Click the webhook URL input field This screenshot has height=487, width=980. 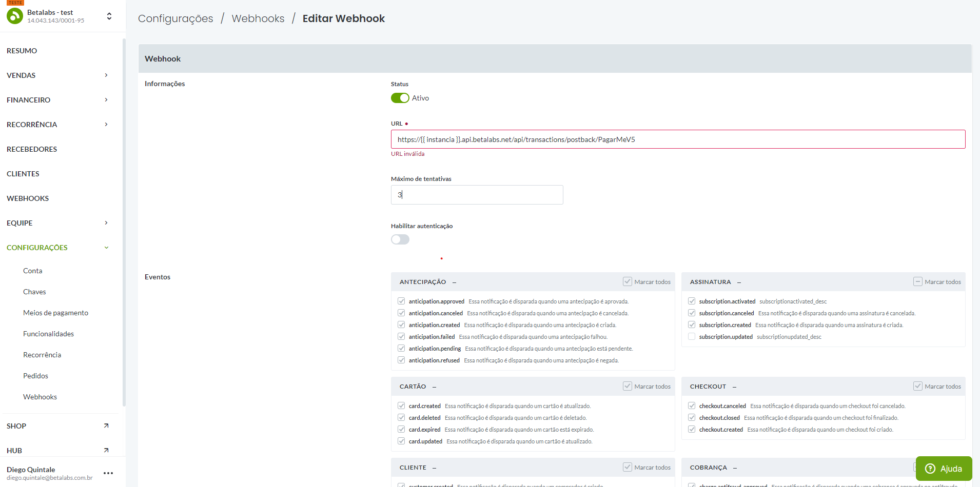click(x=678, y=139)
